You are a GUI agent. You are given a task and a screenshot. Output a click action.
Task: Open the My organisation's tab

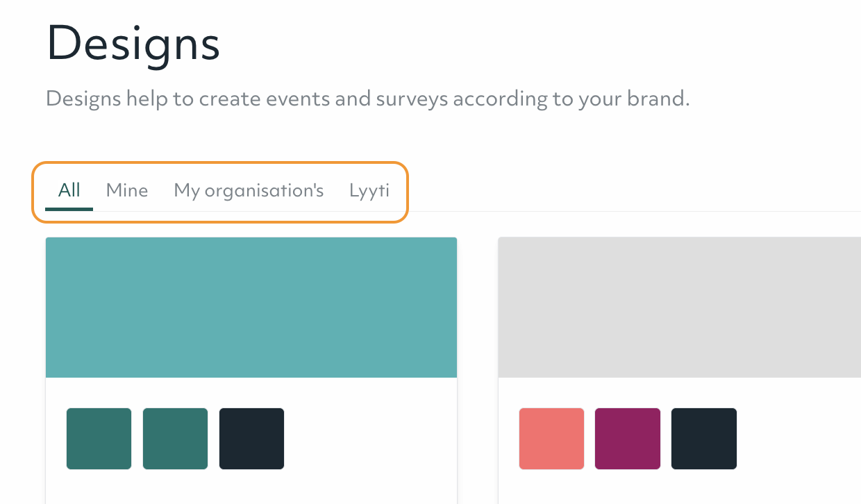(x=249, y=190)
